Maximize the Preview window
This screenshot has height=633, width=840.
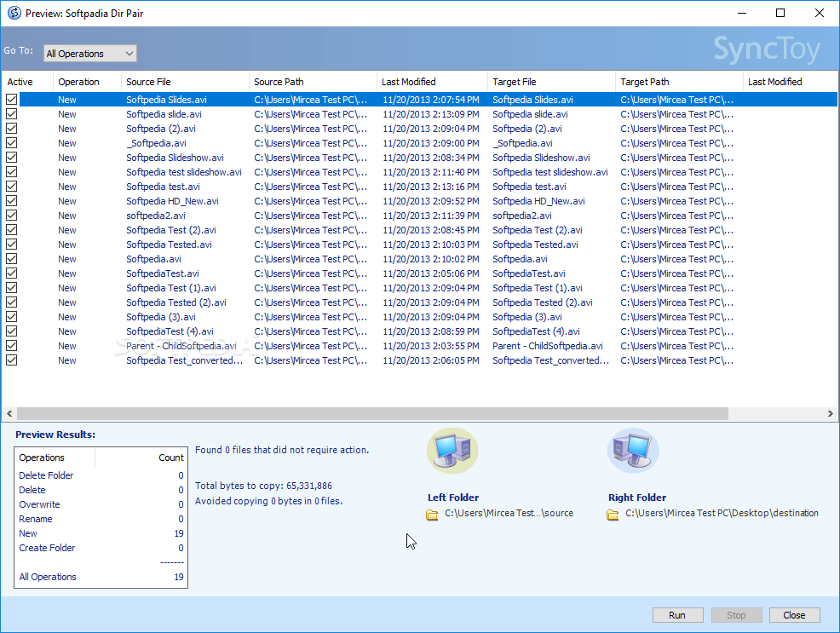click(x=780, y=13)
